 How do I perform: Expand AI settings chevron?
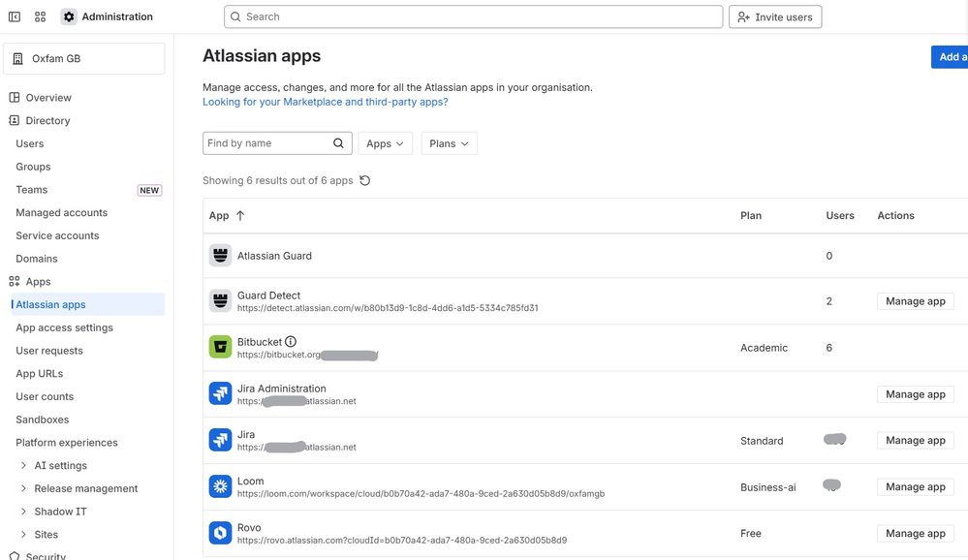tap(23, 465)
